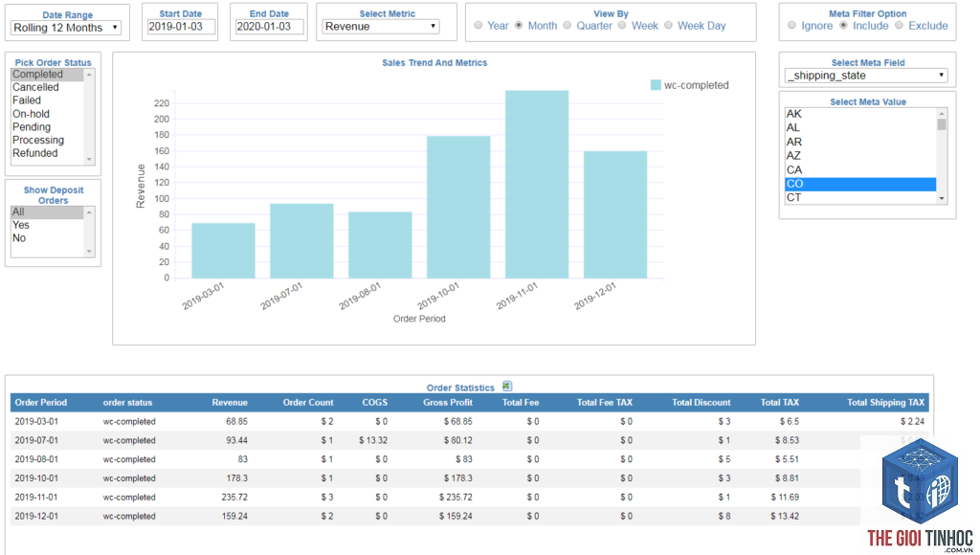Select AK in meta value list
The height and width of the screenshot is (555, 980).
click(x=860, y=114)
